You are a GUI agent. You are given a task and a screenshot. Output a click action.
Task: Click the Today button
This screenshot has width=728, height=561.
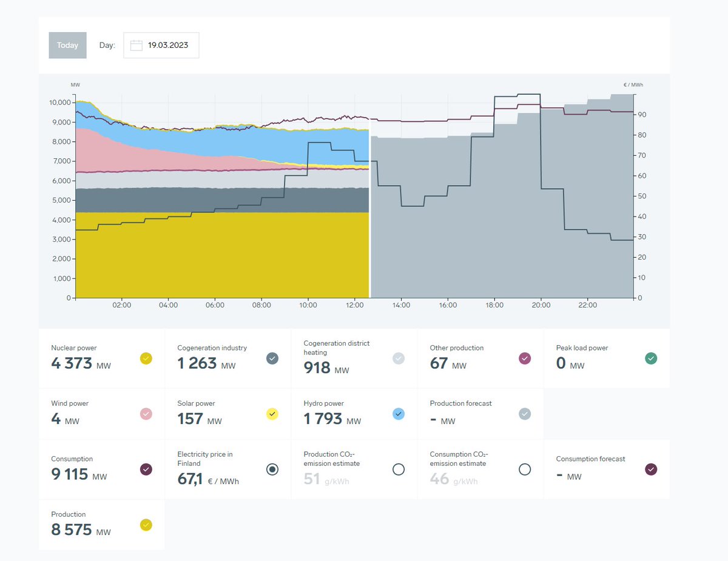pos(67,45)
